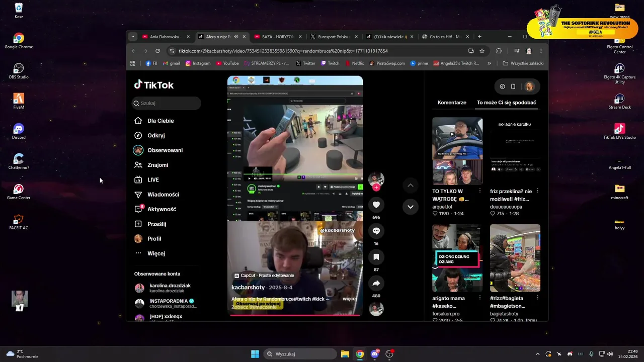
Task: Follow creator via red plus badge
Action: tap(376, 188)
